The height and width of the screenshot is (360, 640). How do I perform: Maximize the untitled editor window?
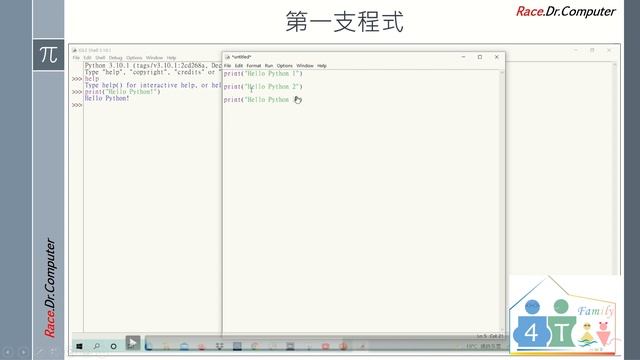click(x=480, y=57)
